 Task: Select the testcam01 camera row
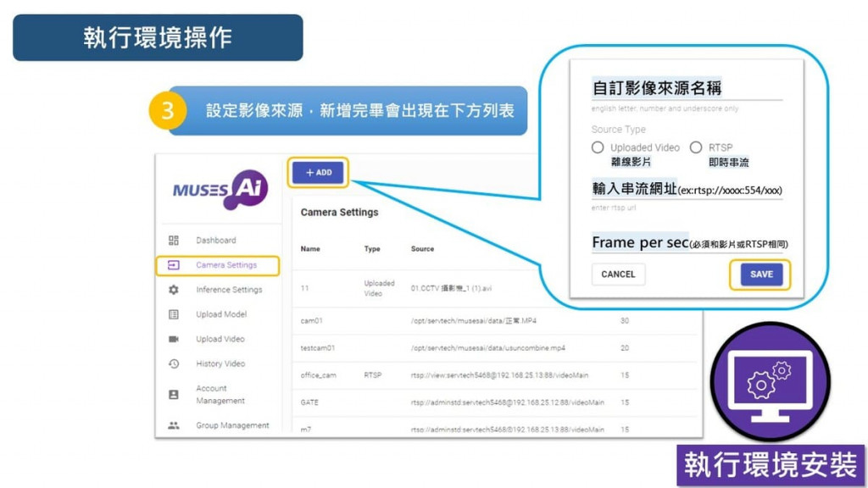(494, 348)
